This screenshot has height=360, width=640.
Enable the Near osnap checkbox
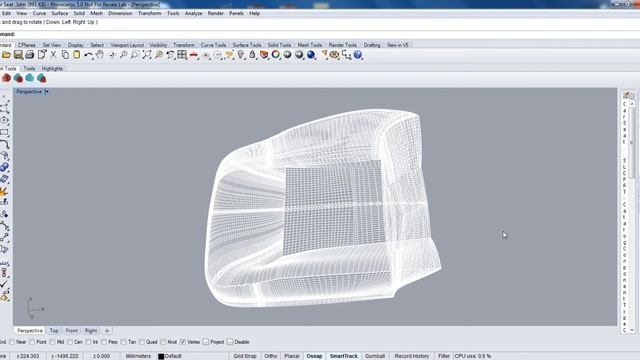pyautogui.click(x=12, y=342)
